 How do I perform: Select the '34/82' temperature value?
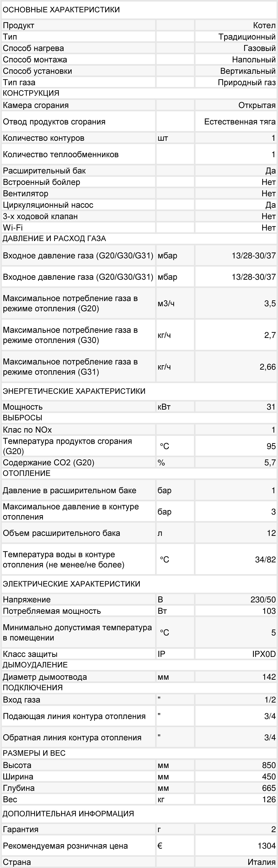(265, 559)
